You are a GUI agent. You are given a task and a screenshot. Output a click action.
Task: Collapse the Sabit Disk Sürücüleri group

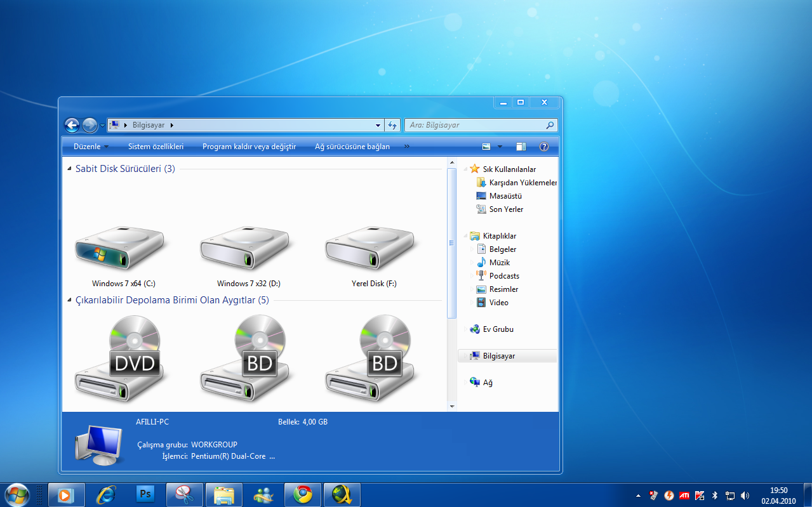point(69,169)
